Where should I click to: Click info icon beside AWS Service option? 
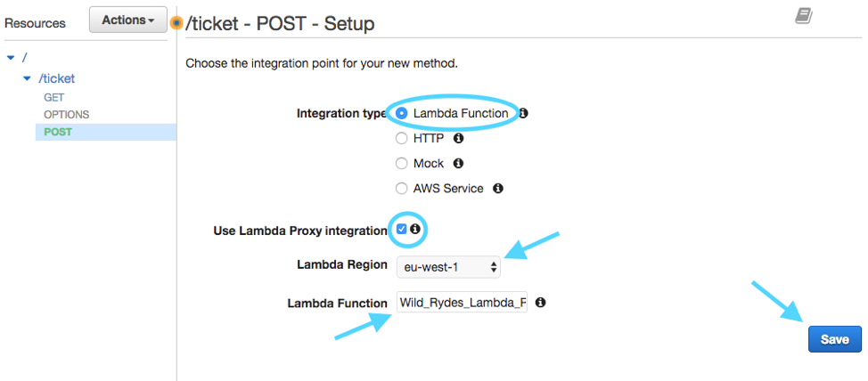498,189
